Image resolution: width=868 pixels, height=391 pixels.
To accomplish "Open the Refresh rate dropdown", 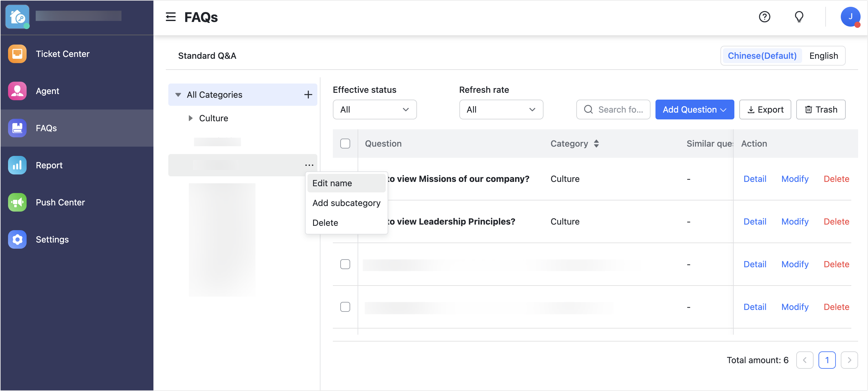I will [x=501, y=110].
